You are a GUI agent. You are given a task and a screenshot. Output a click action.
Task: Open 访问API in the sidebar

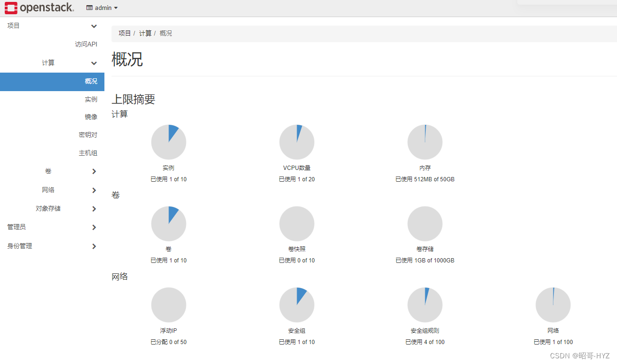[x=86, y=44]
